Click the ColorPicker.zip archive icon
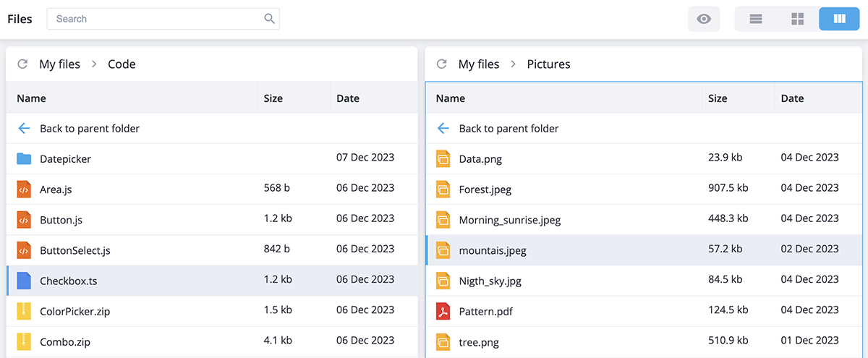The height and width of the screenshot is (358, 868). pos(24,311)
